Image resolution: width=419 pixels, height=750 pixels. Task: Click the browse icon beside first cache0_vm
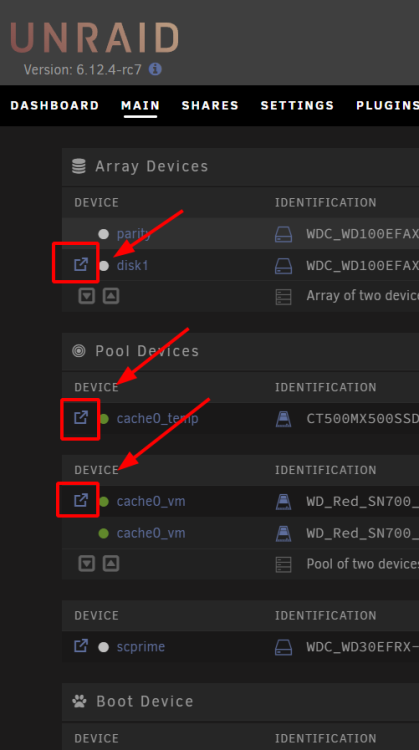coord(81,500)
